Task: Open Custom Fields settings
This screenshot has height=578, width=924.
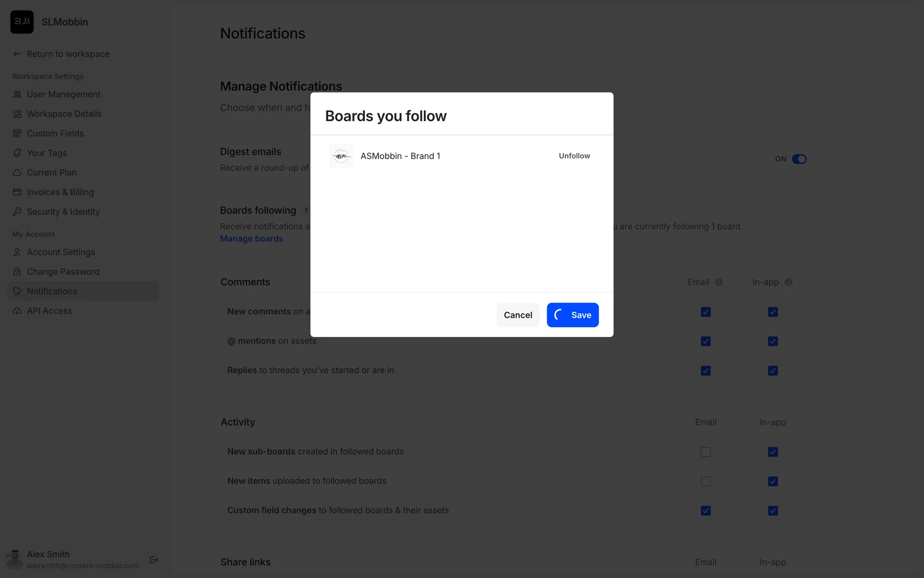Action: point(55,133)
